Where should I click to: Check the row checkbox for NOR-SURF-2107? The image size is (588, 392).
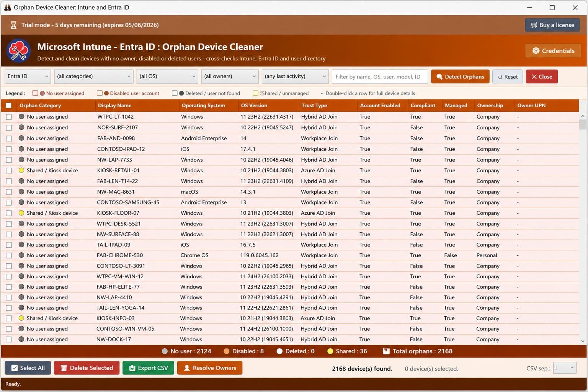point(9,127)
